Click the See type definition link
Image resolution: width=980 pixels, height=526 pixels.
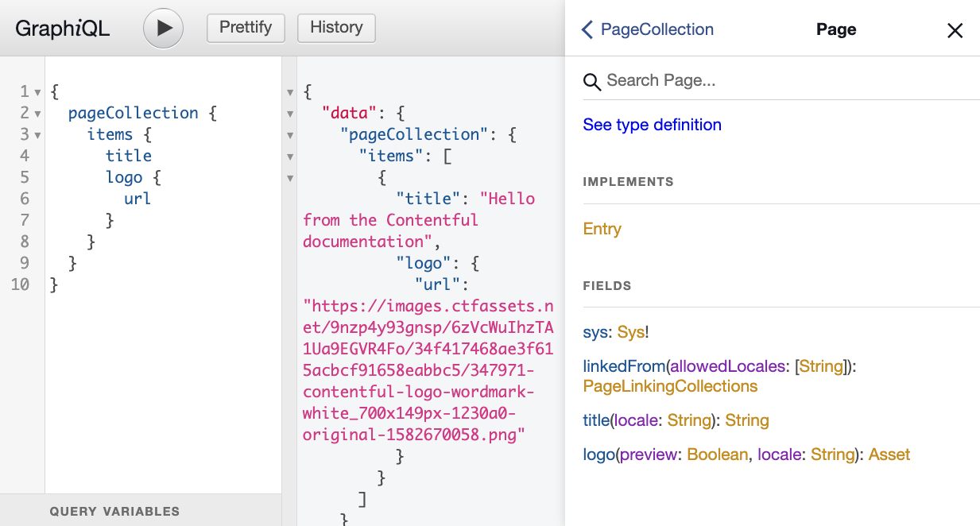click(x=652, y=125)
